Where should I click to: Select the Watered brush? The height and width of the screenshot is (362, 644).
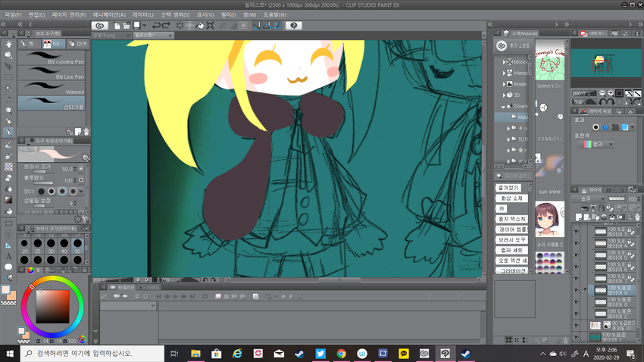tap(52, 88)
